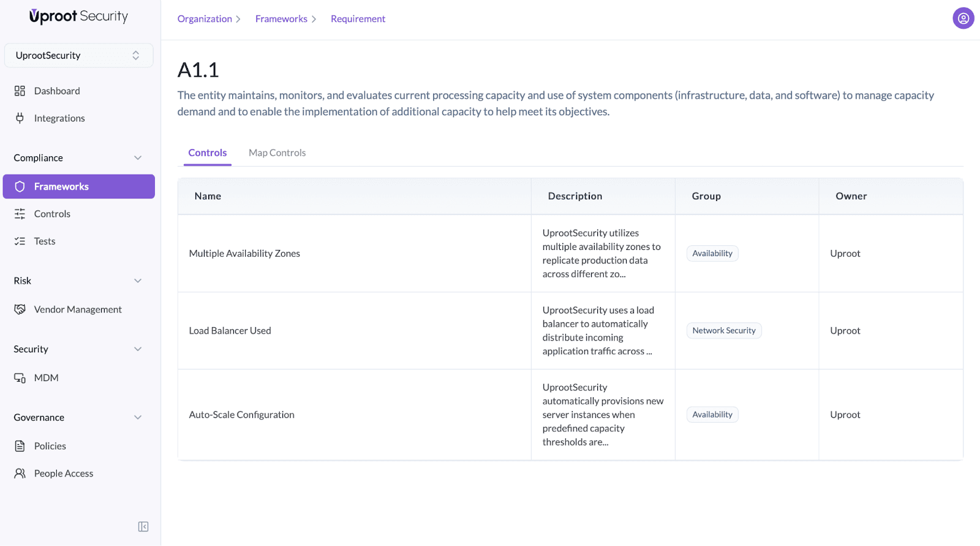Go to Organization breadcrumb link
Image resolution: width=980 pixels, height=546 pixels.
pos(205,19)
